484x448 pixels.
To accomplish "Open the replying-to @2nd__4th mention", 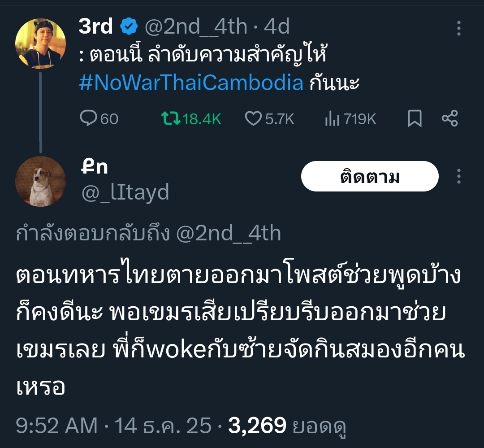I will (x=229, y=234).
